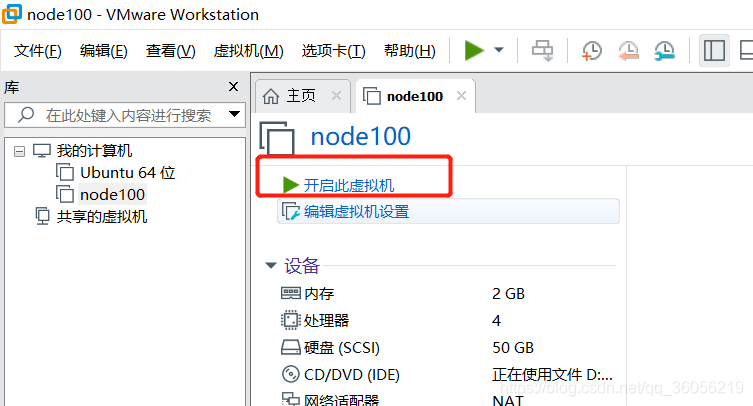Click the processor chip icon

[x=291, y=320]
